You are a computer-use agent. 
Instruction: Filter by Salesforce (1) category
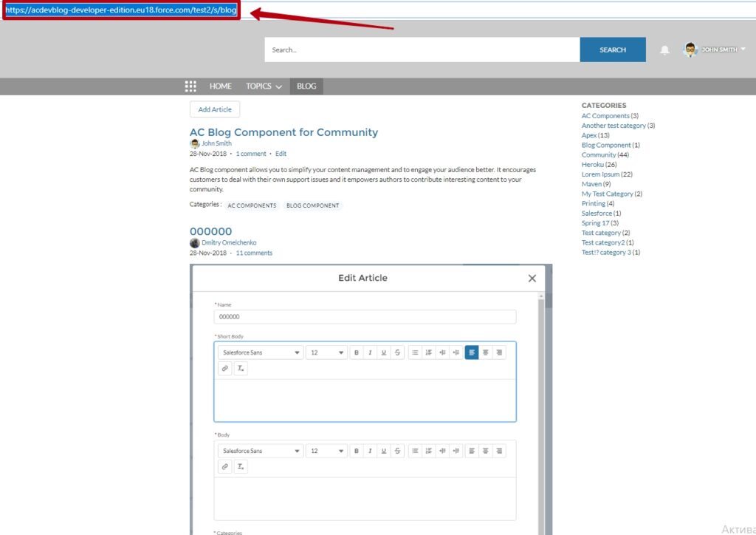point(601,214)
